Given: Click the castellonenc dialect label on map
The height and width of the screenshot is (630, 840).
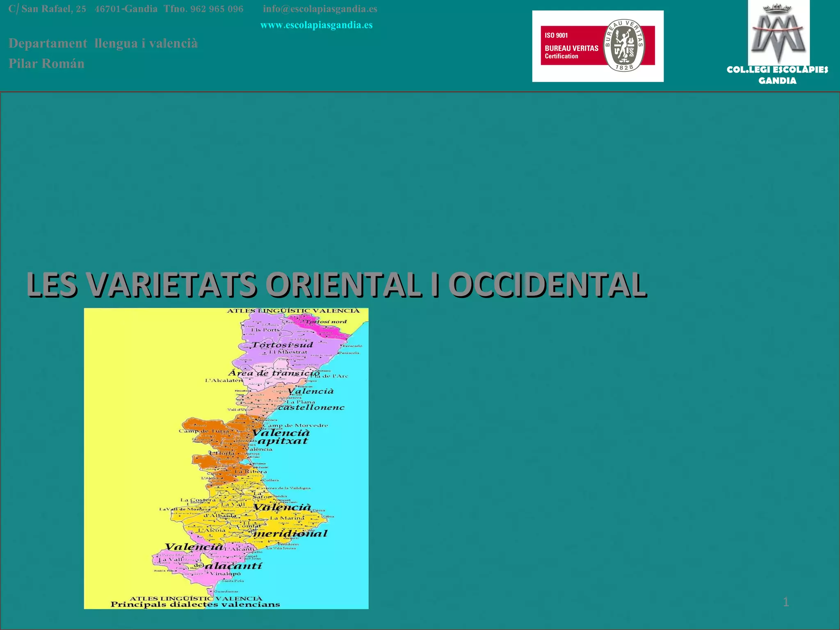Looking at the screenshot, I should (311, 407).
